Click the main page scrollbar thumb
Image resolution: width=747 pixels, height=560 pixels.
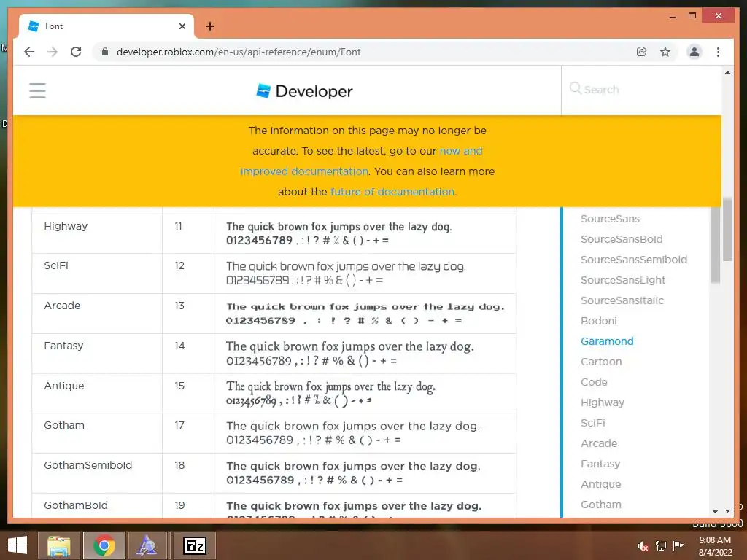(x=727, y=230)
